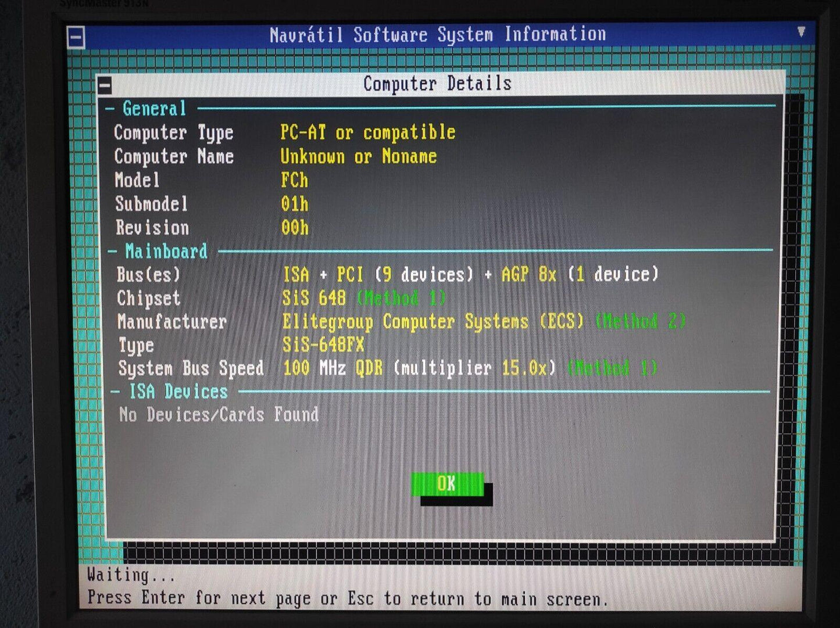The height and width of the screenshot is (628, 840).
Task: Click the Submodel value 01h
Action: pyautogui.click(x=294, y=204)
